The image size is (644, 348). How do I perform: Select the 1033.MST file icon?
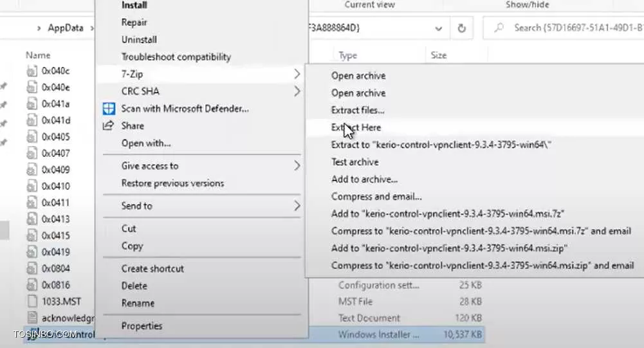32,301
